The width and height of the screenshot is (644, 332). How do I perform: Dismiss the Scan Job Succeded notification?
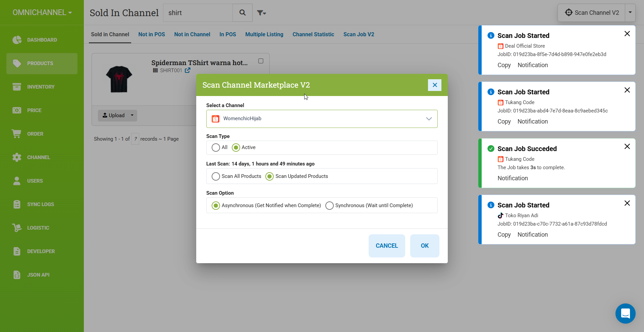[x=627, y=146]
